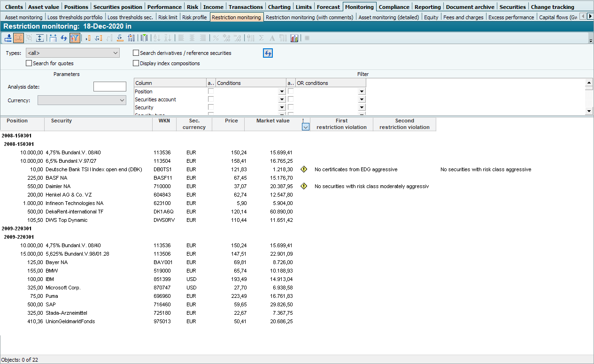Switch to the Compliance tab

click(x=395, y=7)
